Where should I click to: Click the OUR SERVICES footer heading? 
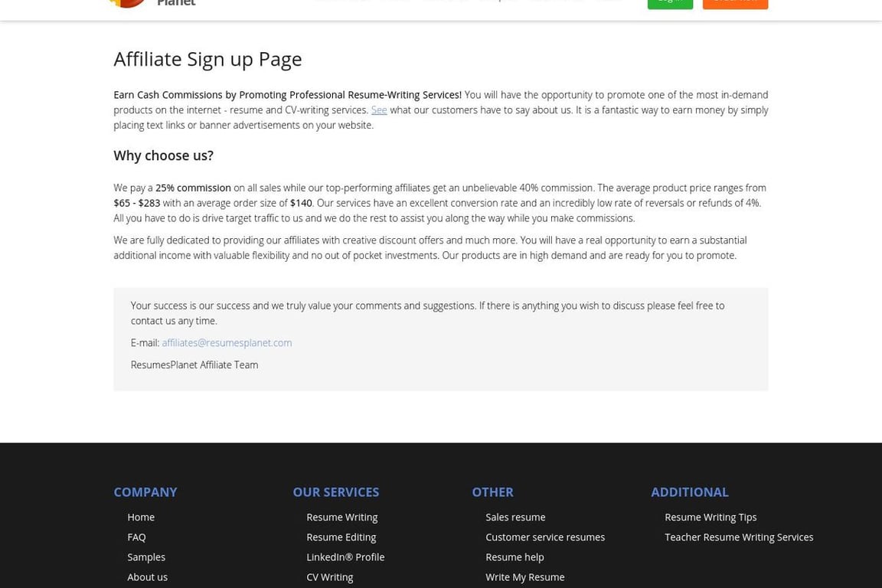(336, 492)
